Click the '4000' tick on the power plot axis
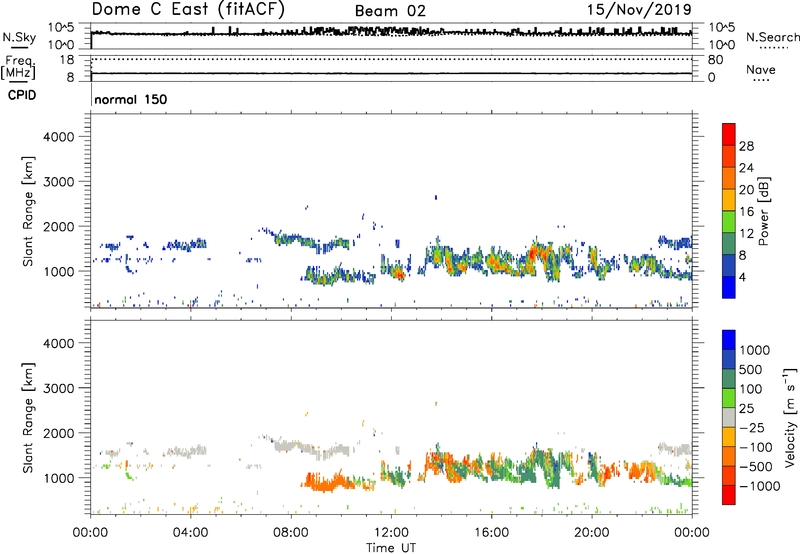Image resolution: width=800 pixels, height=554 pixels. [x=59, y=137]
